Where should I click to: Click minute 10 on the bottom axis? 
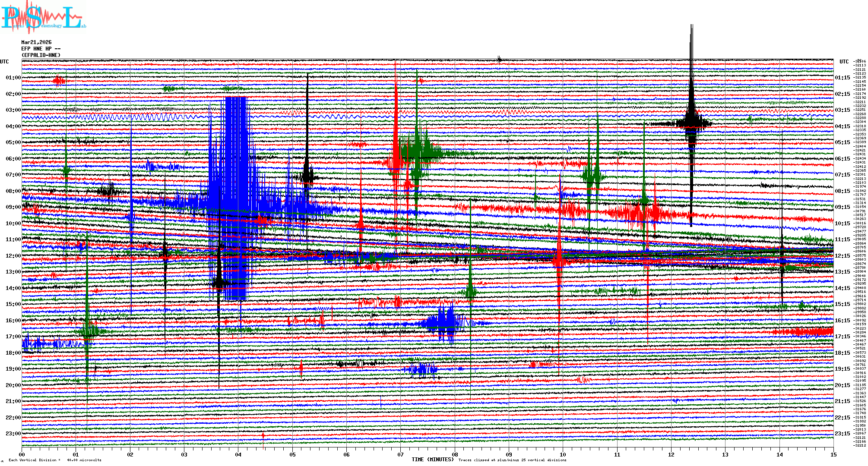pyautogui.click(x=563, y=454)
